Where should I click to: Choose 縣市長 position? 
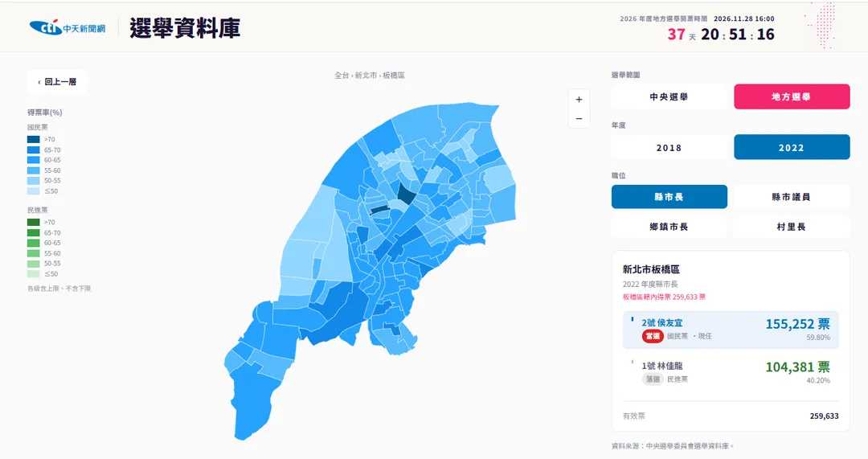click(669, 197)
